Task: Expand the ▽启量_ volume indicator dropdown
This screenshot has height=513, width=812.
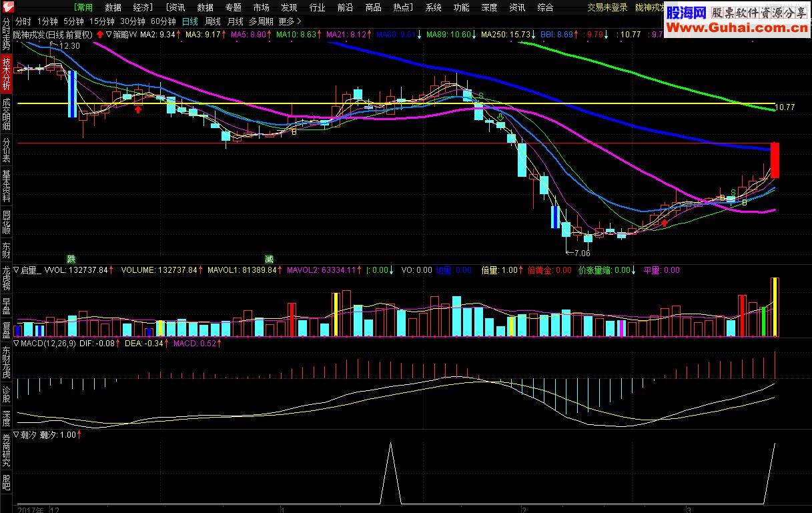Action: coord(27,270)
